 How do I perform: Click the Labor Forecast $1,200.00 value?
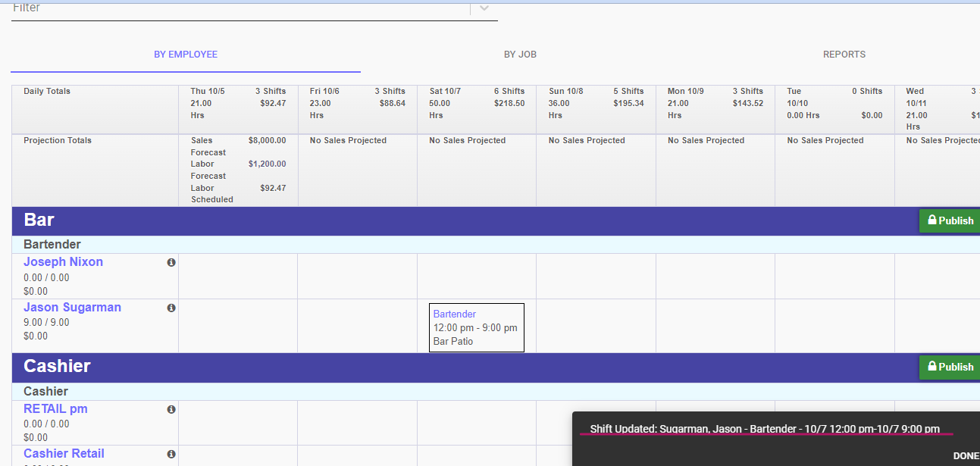click(267, 164)
